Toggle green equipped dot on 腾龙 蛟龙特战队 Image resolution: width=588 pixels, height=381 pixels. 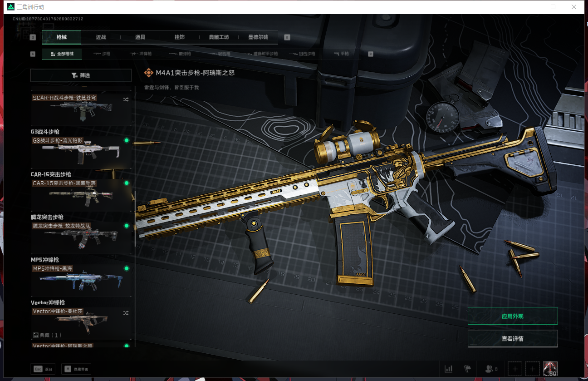[127, 226]
